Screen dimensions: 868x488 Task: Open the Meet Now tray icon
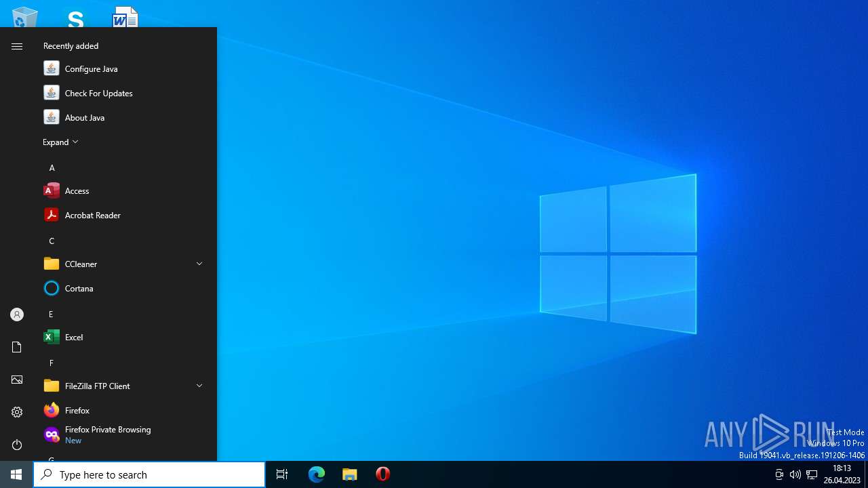click(779, 474)
